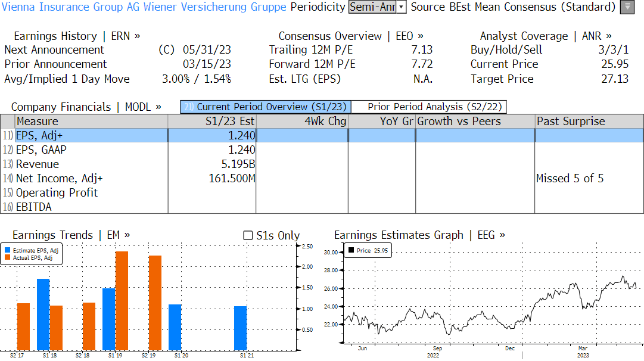Image resolution: width=644 pixels, height=361 pixels.
Task: Click the Vienna Insurance Group company name
Action: tap(144, 7)
